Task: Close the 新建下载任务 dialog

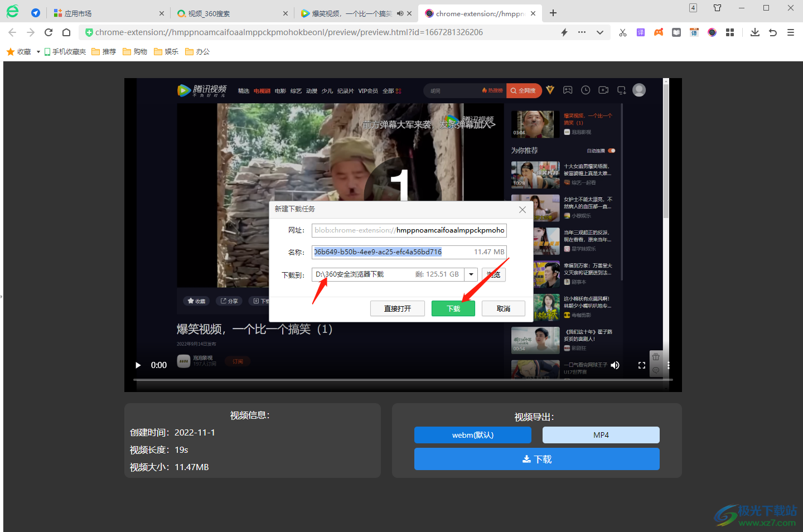Action: (523, 210)
